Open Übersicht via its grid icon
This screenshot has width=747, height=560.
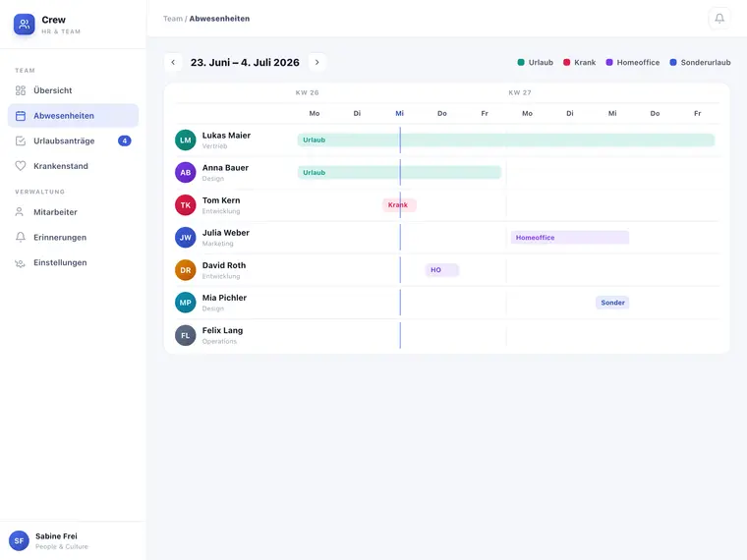[21, 90]
